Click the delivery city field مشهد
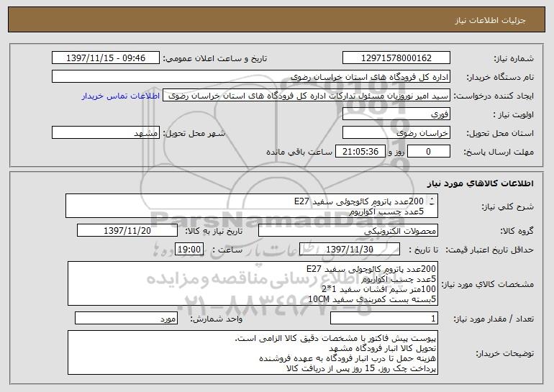 (x=106, y=133)
